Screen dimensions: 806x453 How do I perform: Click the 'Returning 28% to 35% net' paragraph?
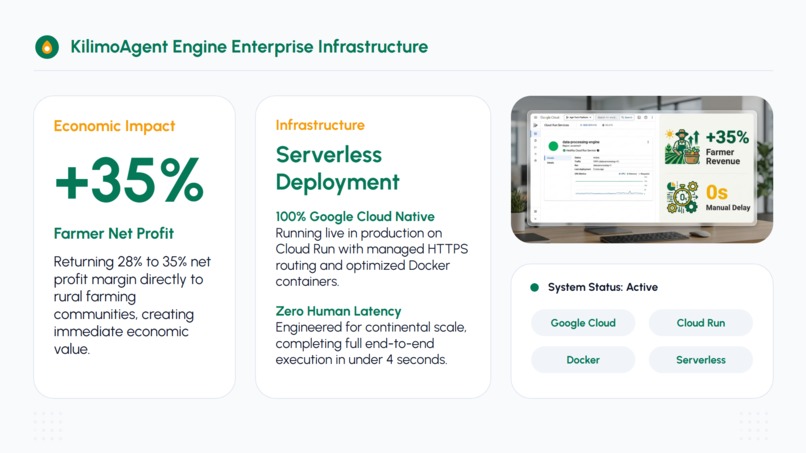point(132,305)
